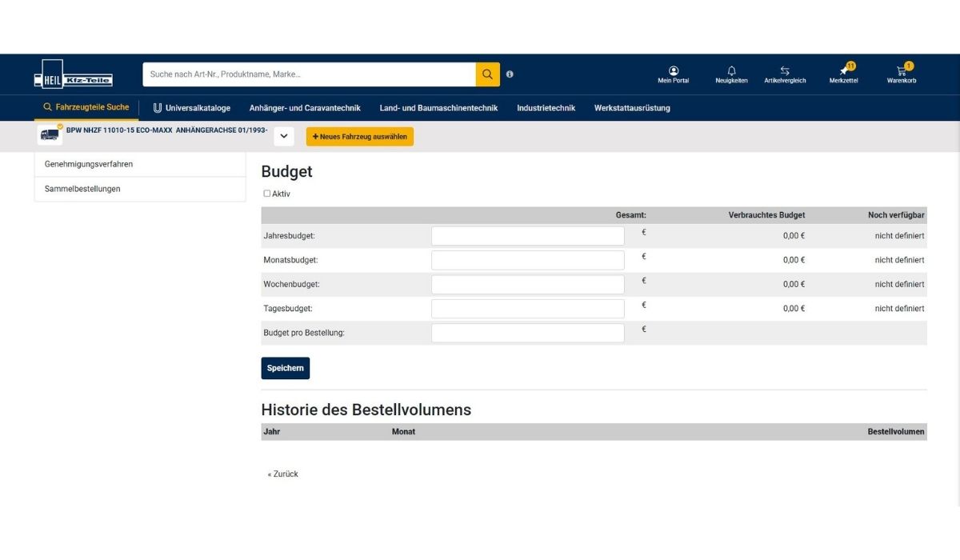Select Fahrzeugteile Suche tab

(x=86, y=107)
